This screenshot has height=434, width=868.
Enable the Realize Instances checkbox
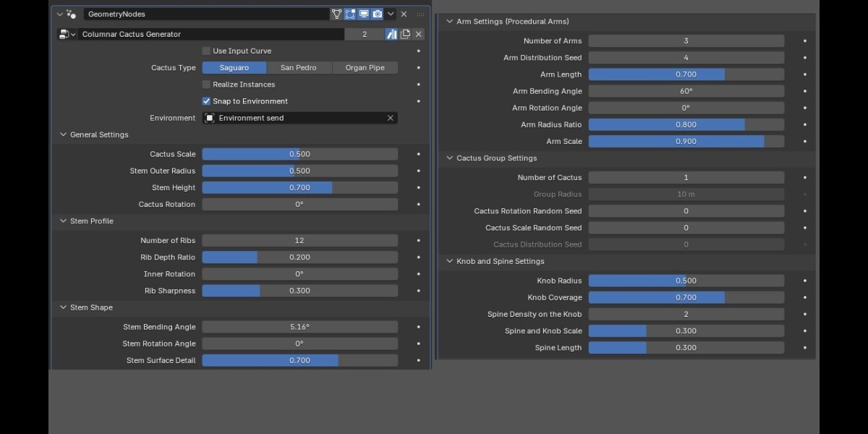pos(206,85)
